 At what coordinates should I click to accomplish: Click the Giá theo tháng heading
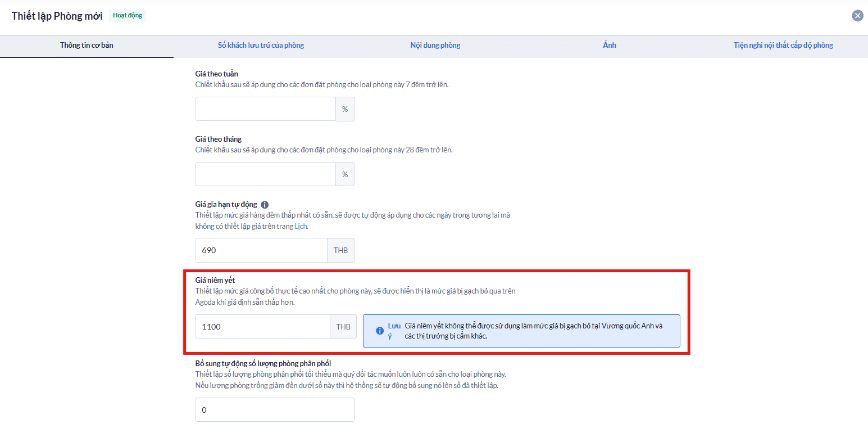click(x=219, y=139)
